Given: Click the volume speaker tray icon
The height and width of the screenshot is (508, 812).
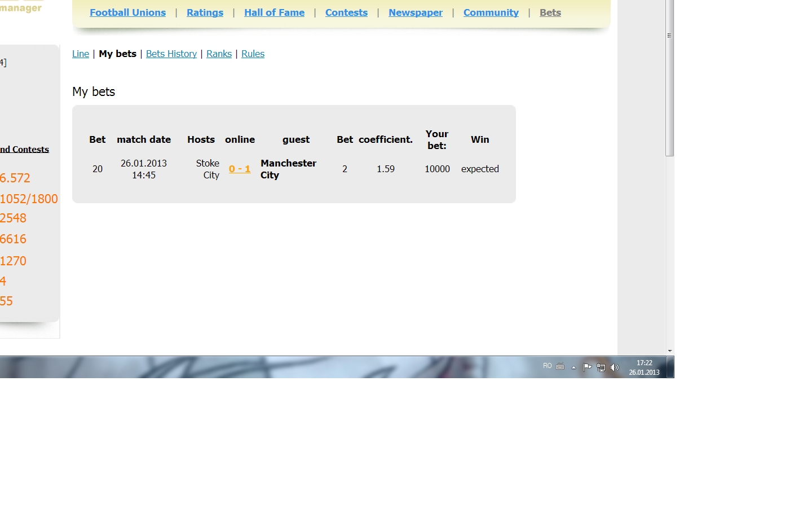Looking at the screenshot, I should 614,367.
